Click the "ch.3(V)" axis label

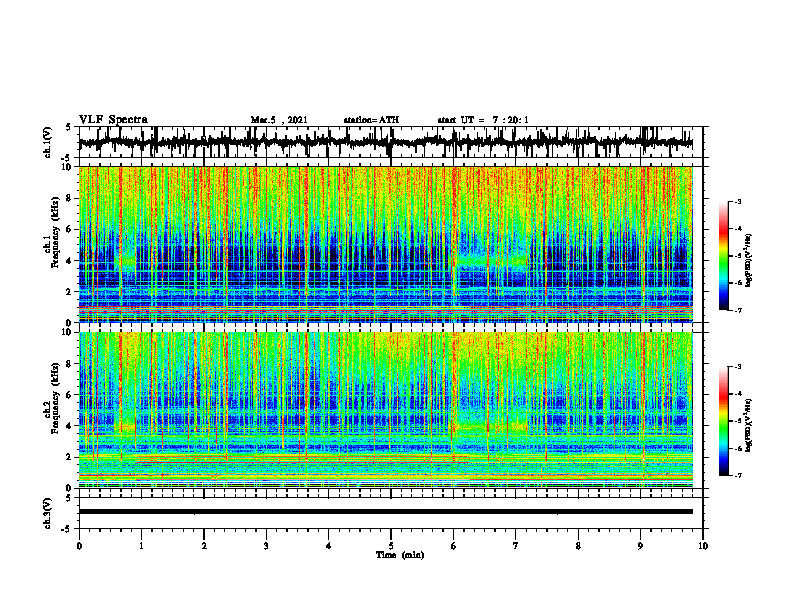(x=48, y=513)
